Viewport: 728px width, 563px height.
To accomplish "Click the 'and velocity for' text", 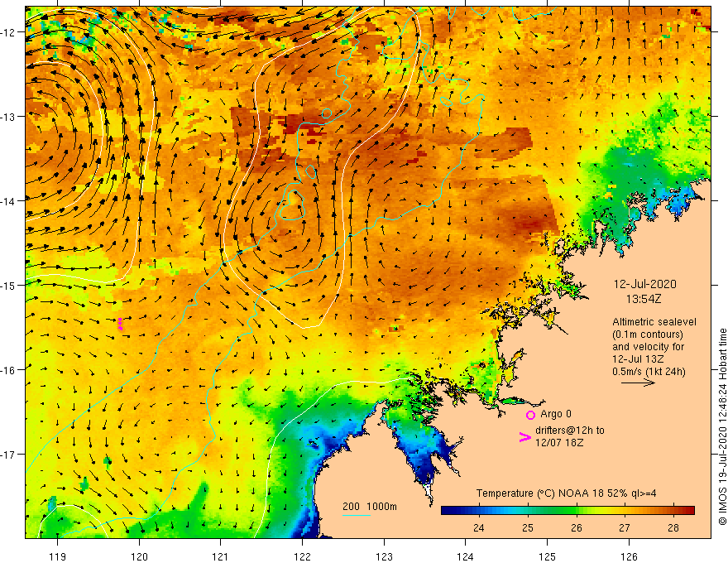I will point(648,347).
